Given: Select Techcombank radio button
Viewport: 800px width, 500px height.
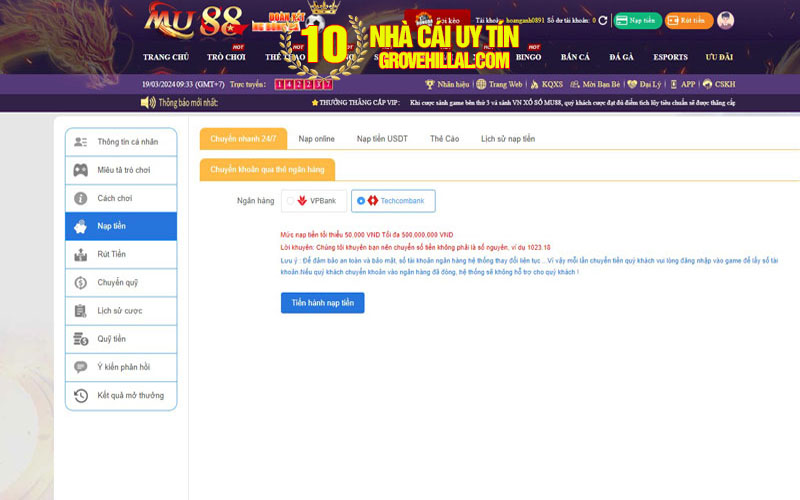Looking at the screenshot, I should (361, 201).
